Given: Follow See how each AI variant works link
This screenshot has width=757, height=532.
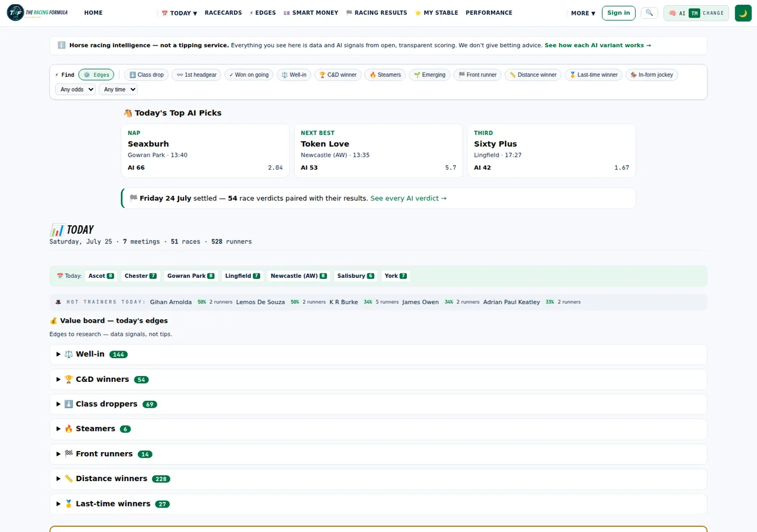Looking at the screenshot, I should pyautogui.click(x=598, y=45).
